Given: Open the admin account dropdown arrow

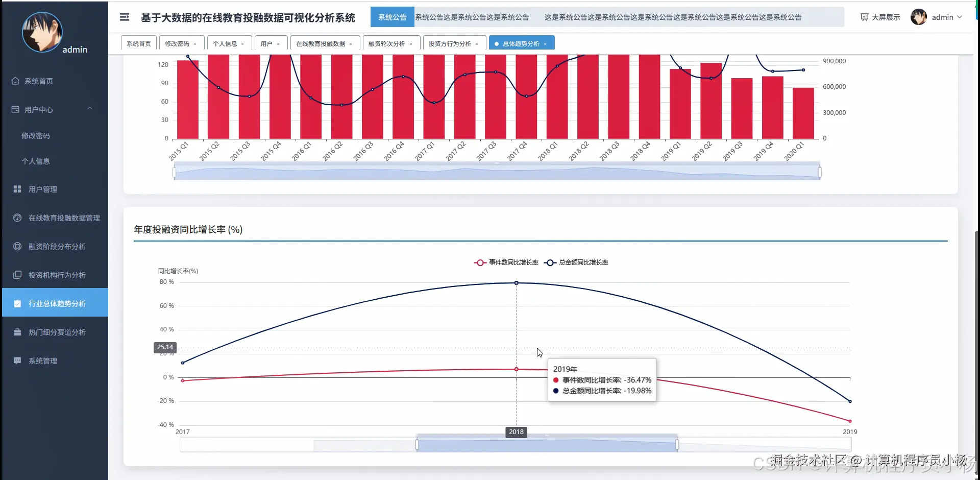Looking at the screenshot, I should click(960, 17).
